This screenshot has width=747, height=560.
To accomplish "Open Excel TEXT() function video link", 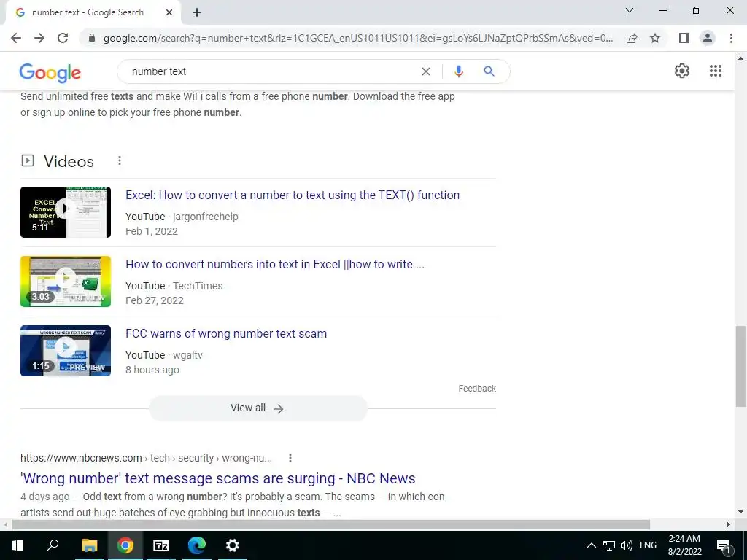I will click(293, 195).
